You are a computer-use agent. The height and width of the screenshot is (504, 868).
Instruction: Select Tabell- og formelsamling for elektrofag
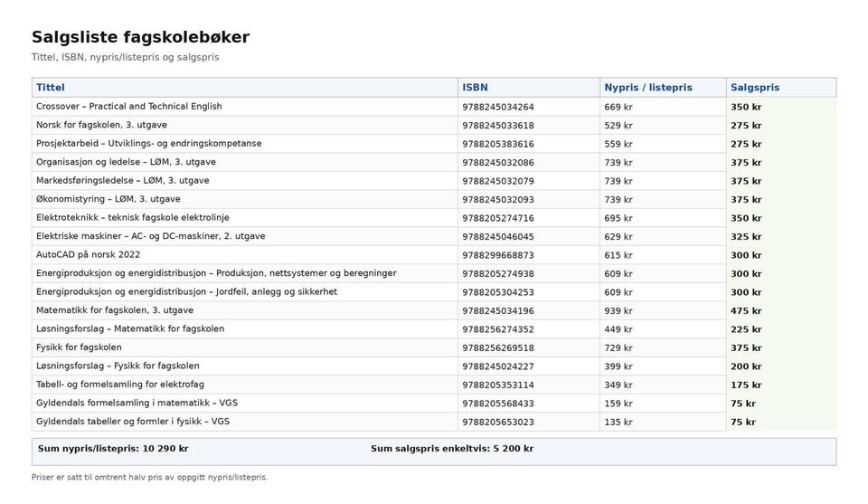pos(120,385)
